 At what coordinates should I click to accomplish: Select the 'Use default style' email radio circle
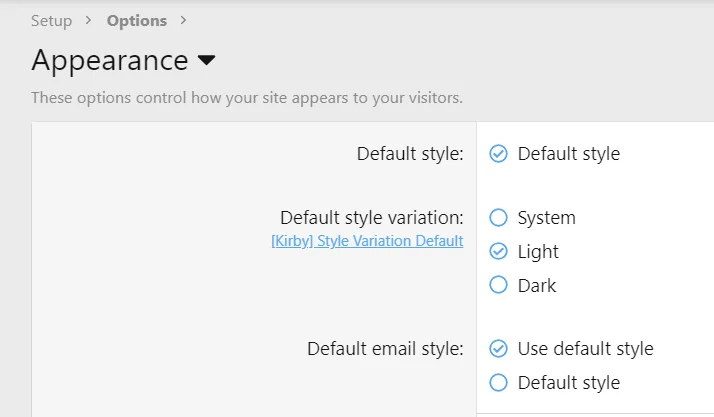click(499, 349)
